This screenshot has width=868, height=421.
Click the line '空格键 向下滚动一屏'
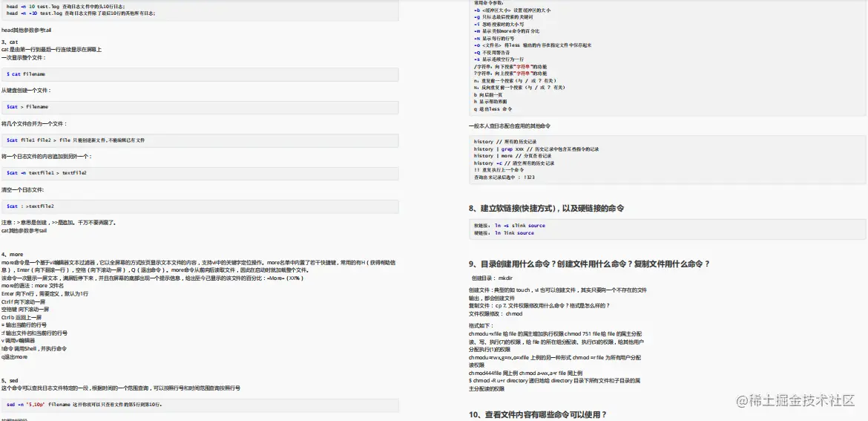(x=25, y=310)
